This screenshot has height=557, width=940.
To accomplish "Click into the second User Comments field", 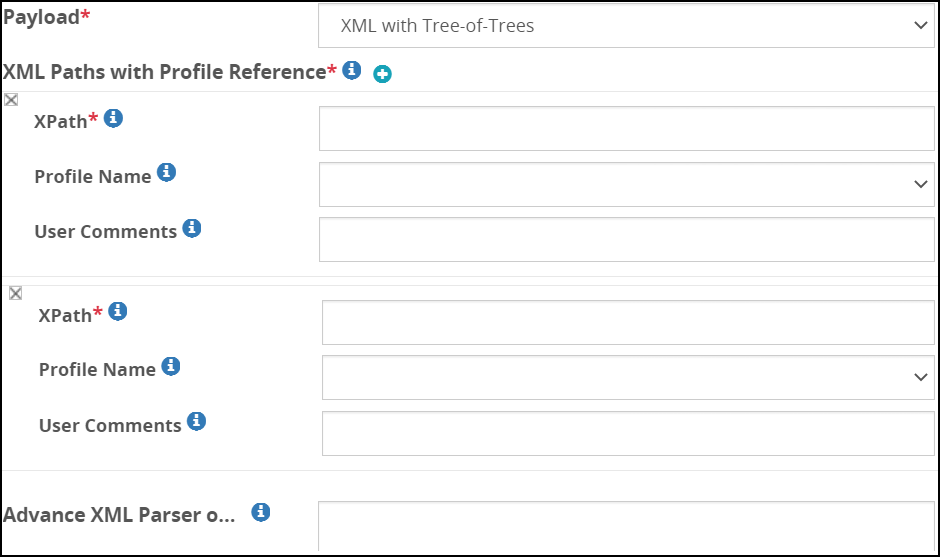I will (x=628, y=433).
